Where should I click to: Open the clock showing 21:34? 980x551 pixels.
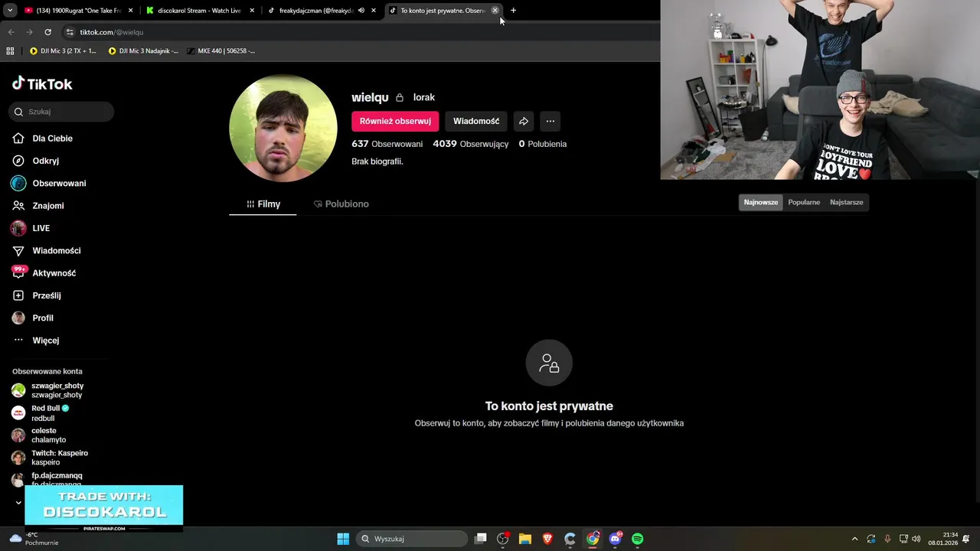click(942, 539)
